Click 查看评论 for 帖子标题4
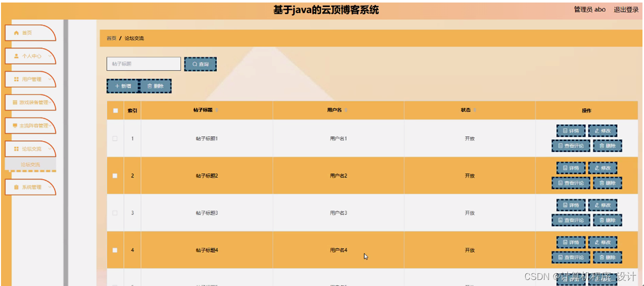Image resolution: width=644 pixels, height=286 pixels. (571, 258)
